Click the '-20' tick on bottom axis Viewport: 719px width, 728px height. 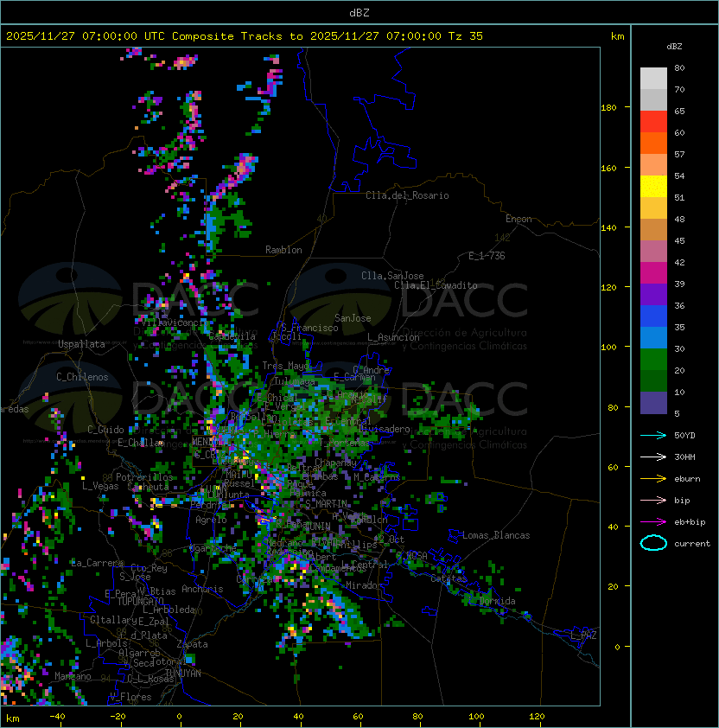tap(118, 717)
